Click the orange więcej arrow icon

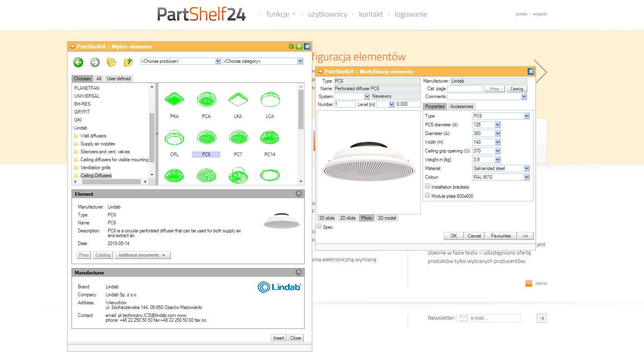click(529, 283)
